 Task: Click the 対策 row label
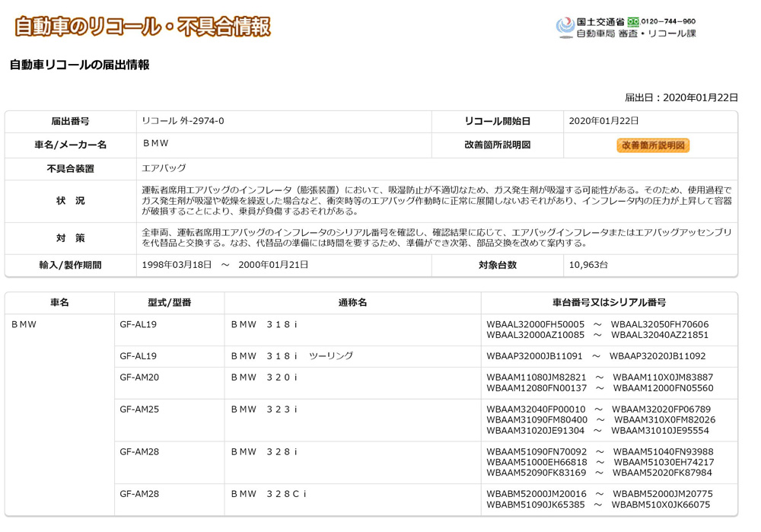pos(70,238)
